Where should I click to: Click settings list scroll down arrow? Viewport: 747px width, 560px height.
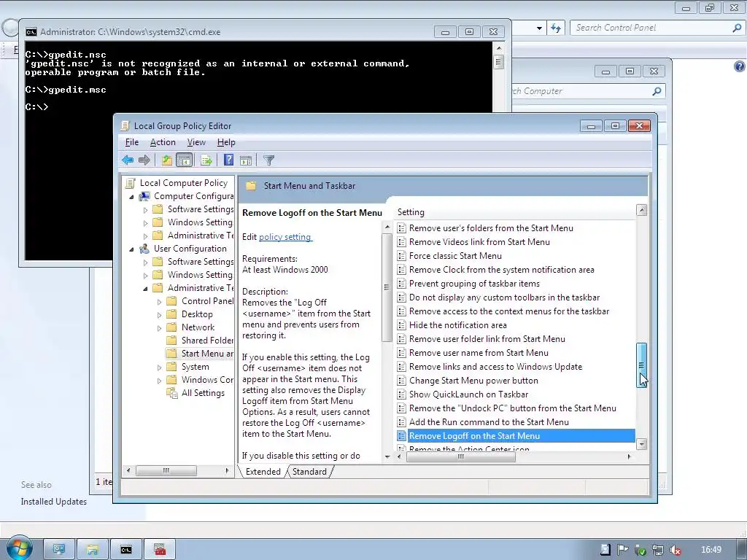pos(642,444)
